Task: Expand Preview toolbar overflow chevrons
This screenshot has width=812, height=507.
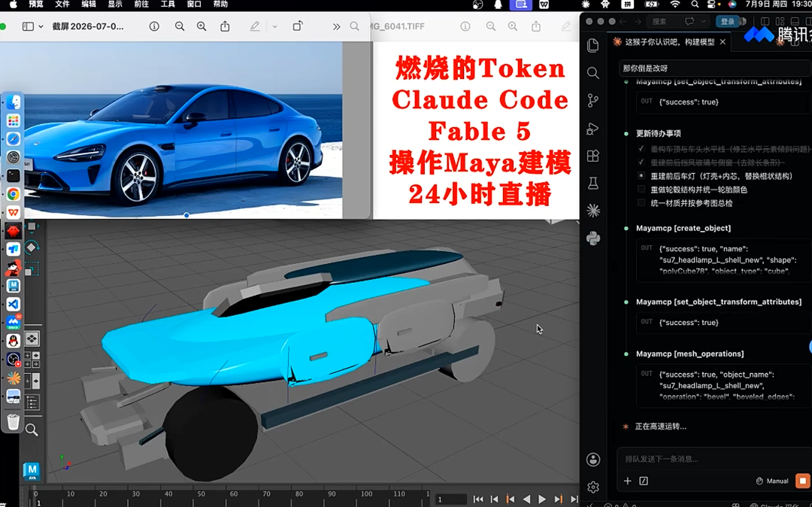Action: [337, 26]
